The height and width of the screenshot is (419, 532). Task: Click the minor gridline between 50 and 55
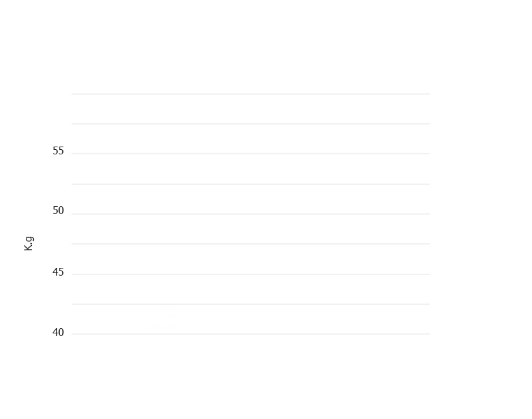click(250, 184)
